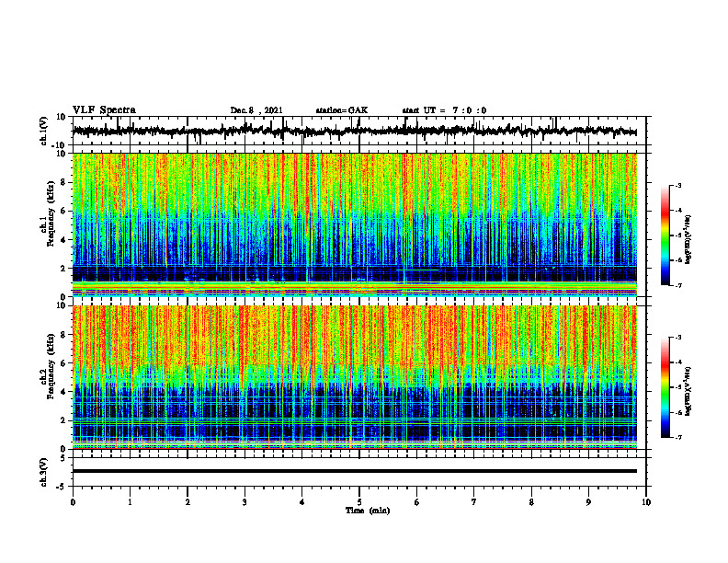The image size is (728, 563).
Task: Click time axis tick label "0"
Action: coord(73,502)
